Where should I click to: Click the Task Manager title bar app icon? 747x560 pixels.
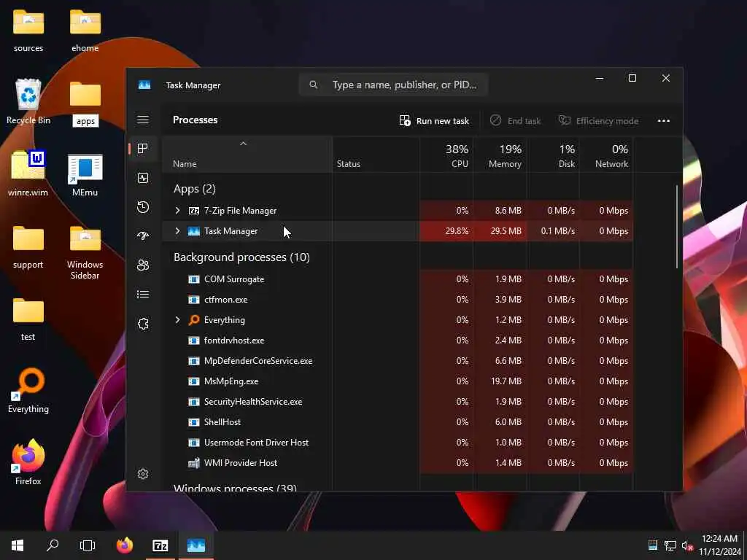point(144,85)
